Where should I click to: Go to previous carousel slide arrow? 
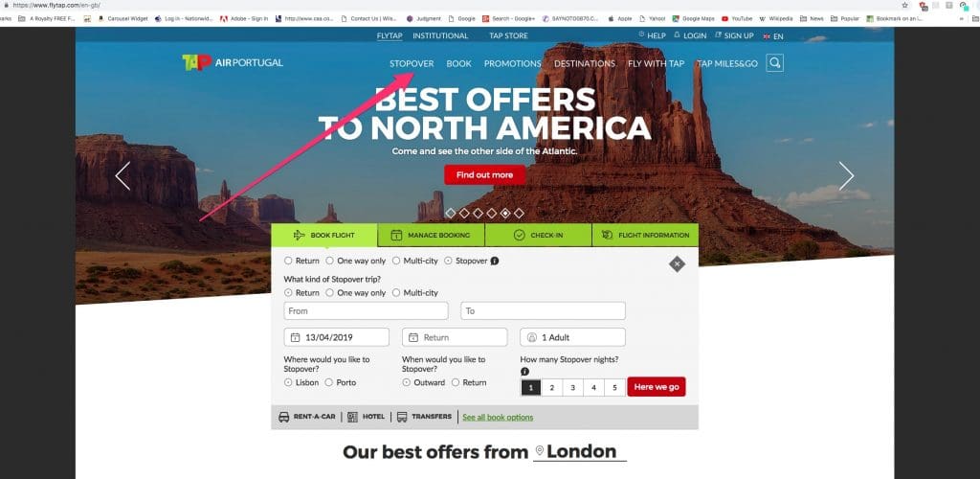tap(123, 175)
